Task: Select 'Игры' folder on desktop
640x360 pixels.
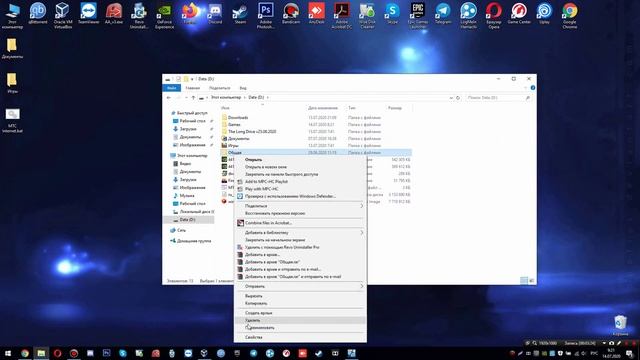Action: coord(12,83)
